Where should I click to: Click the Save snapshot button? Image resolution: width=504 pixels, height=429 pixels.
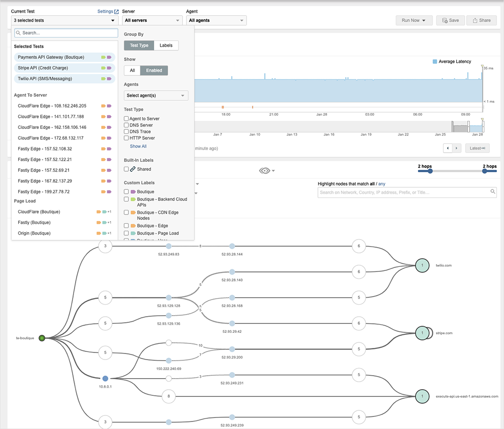tap(450, 21)
